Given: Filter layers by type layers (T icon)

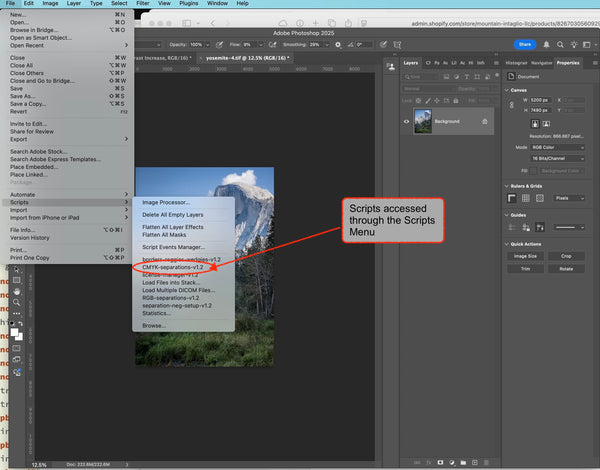Looking at the screenshot, I should point(466,77).
